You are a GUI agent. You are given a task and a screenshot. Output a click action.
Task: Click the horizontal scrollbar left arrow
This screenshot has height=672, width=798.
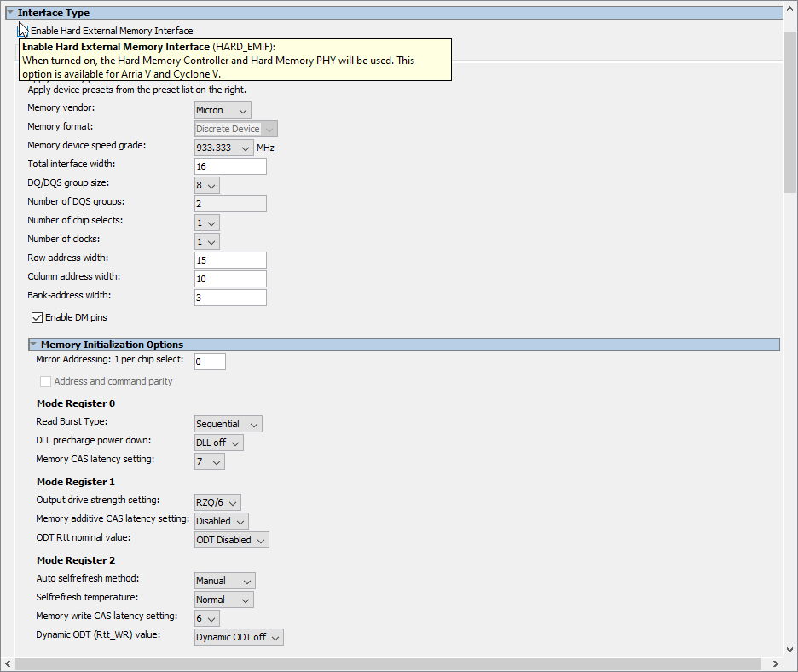coord(8,663)
